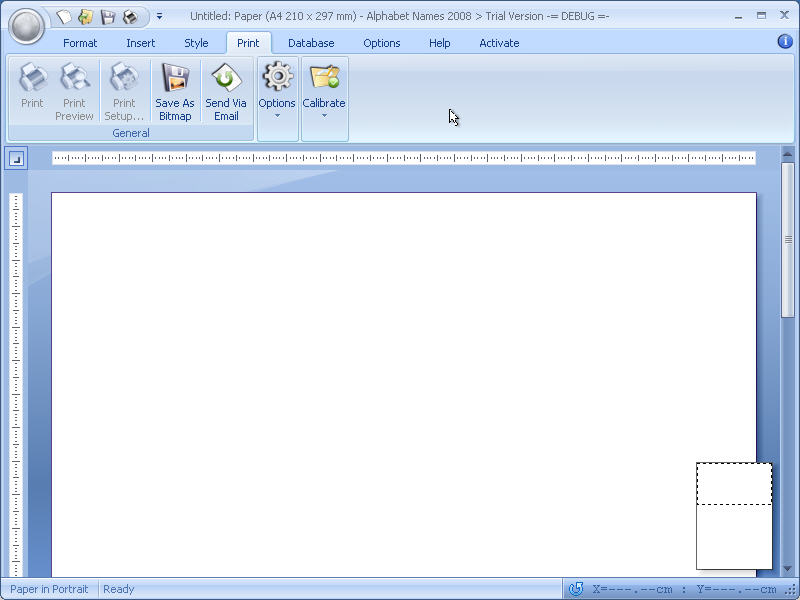This screenshot has width=800, height=600.
Task: Click the page overview thumbnail
Action: (734, 515)
